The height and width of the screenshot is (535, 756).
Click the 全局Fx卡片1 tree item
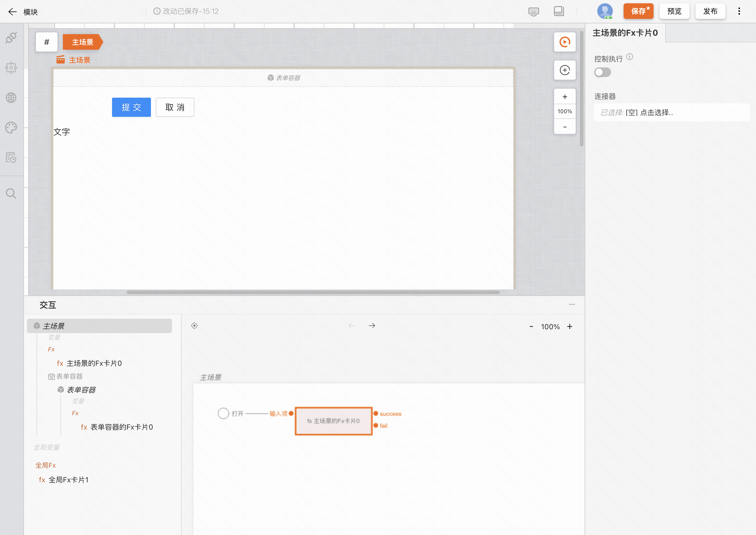click(68, 479)
